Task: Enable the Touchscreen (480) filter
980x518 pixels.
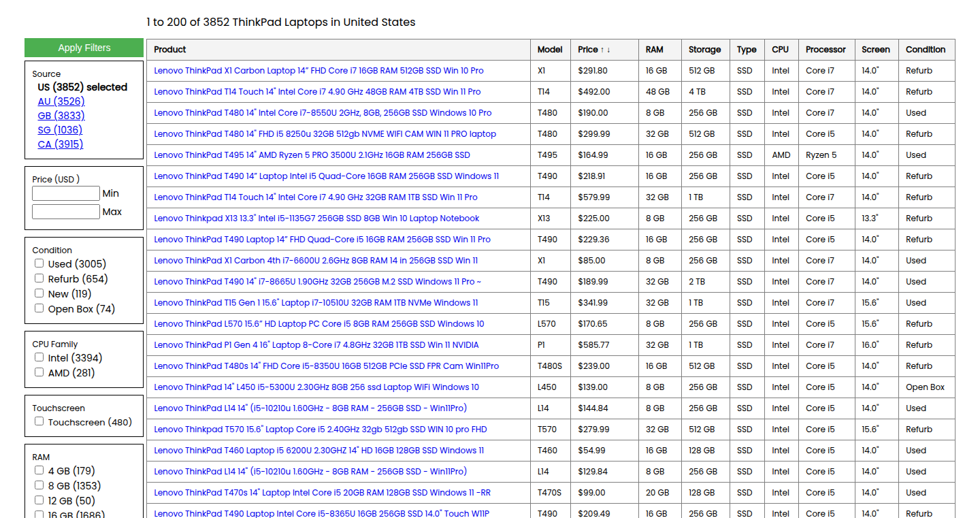Action: (39, 421)
